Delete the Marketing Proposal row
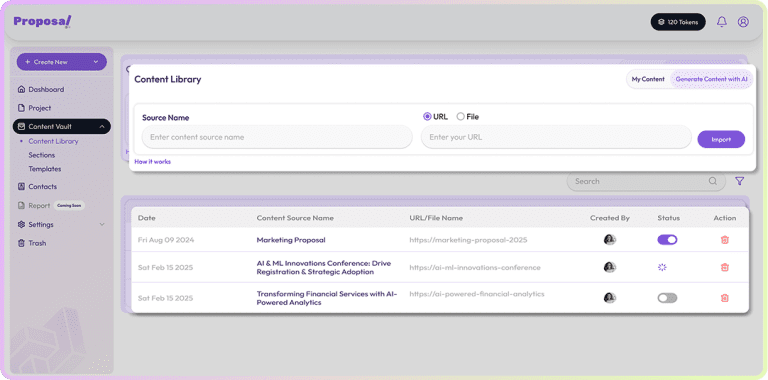Image resolution: width=768 pixels, height=380 pixels. coord(725,240)
